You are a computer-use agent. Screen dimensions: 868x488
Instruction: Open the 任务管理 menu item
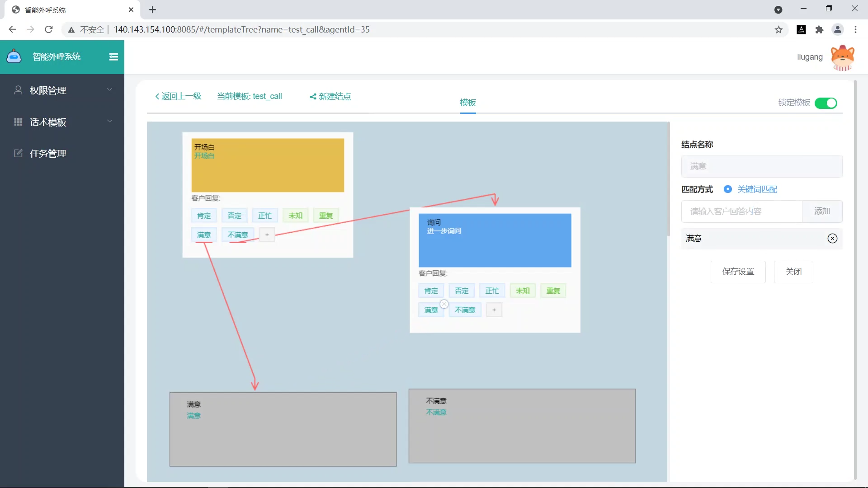(48, 154)
